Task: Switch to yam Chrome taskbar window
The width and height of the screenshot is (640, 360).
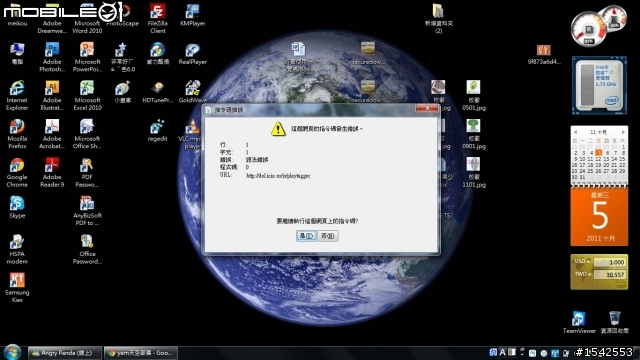Action: point(141,353)
